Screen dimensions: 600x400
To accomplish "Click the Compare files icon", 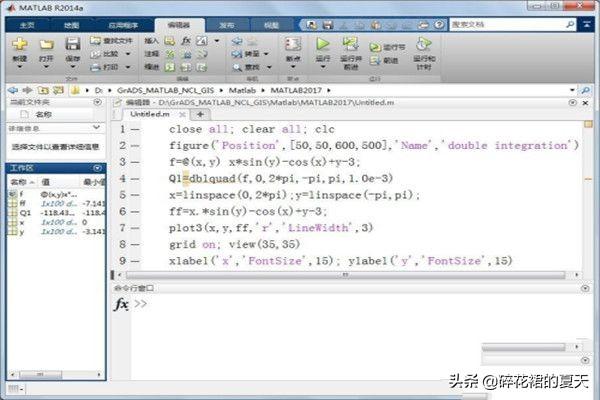I will coord(95,54).
